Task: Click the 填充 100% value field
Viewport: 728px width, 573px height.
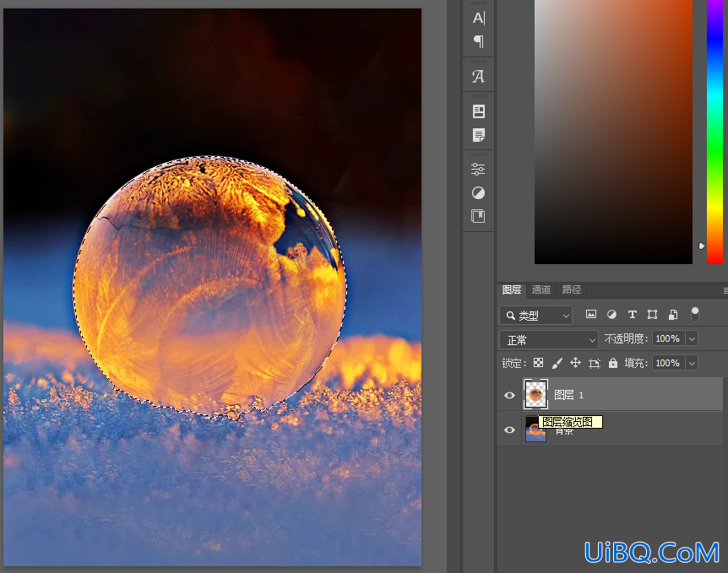Action: pyautogui.click(x=669, y=363)
